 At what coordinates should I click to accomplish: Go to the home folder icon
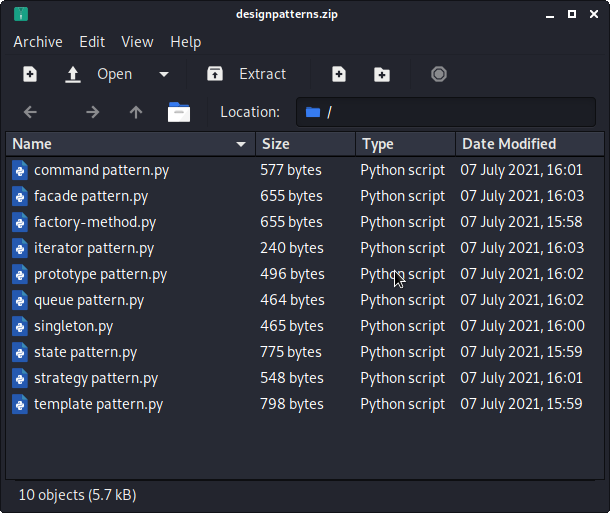tap(179, 112)
